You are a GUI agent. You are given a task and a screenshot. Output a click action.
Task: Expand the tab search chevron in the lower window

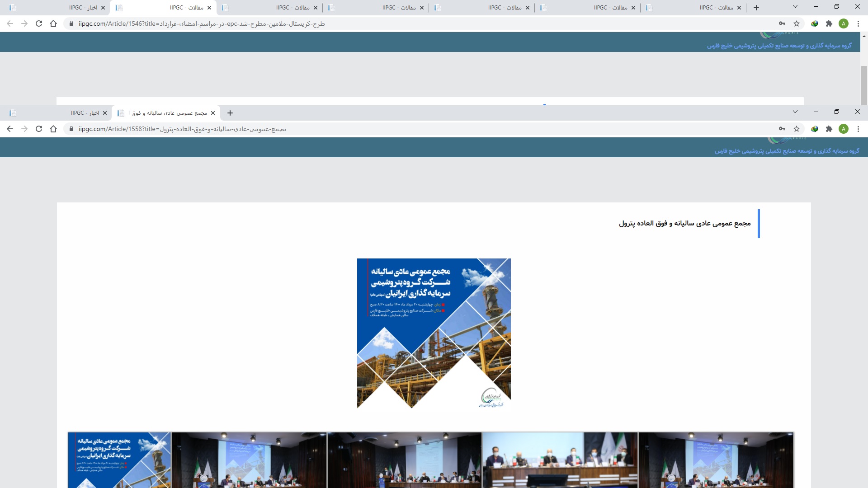795,112
